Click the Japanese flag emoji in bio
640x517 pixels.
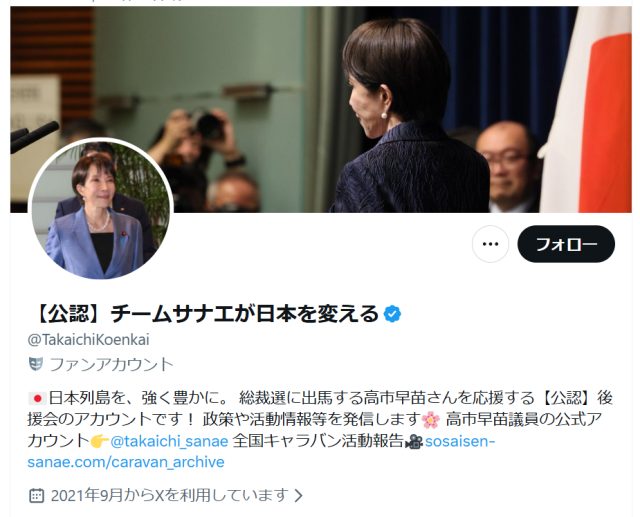37,398
